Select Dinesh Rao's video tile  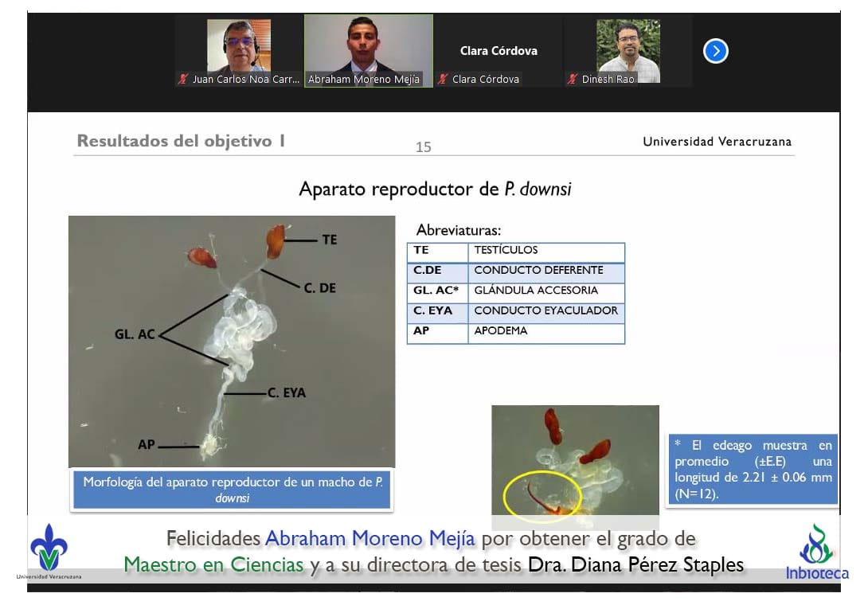(628, 46)
